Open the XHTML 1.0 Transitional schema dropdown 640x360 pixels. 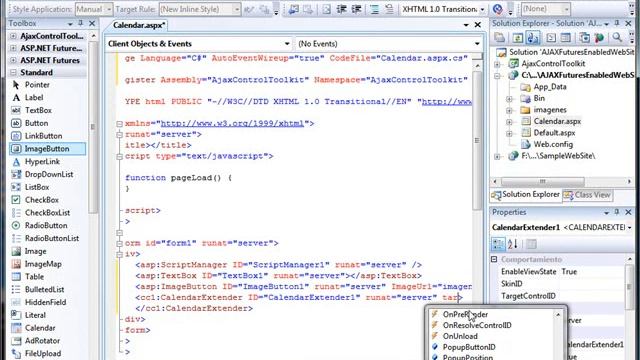482,9
